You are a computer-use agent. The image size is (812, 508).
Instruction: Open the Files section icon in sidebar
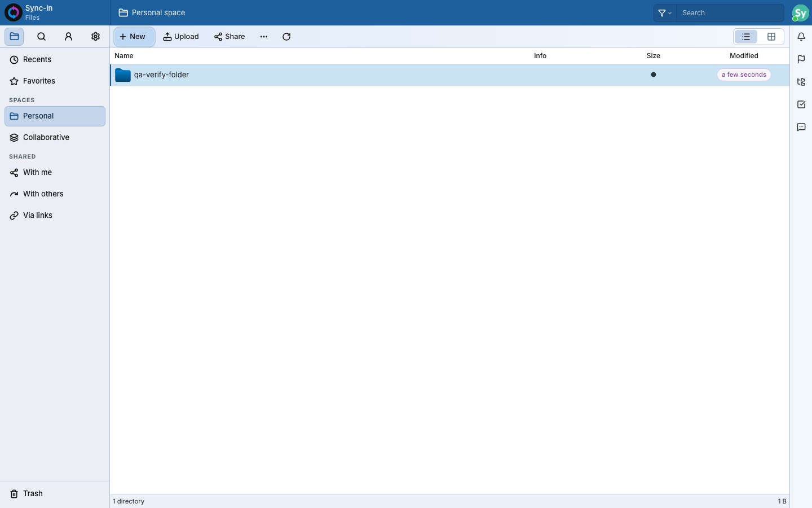(x=14, y=37)
